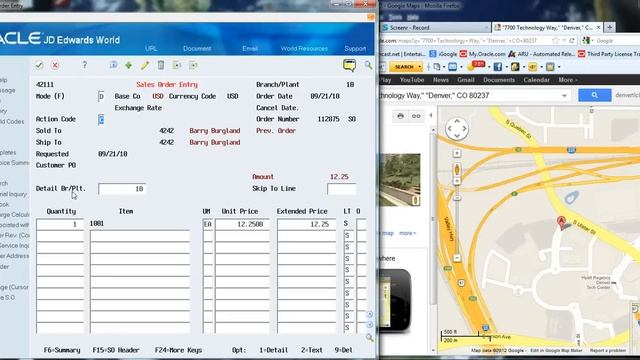The width and height of the screenshot is (640, 360).
Task: Click the magnifier icon at toolbar right
Action: (x=368, y=65)
